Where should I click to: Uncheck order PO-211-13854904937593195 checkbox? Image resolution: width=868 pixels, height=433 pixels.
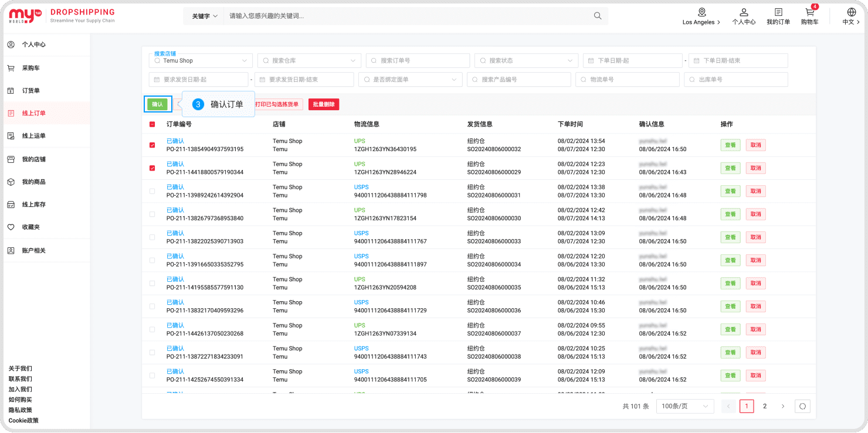pos(152,145)
